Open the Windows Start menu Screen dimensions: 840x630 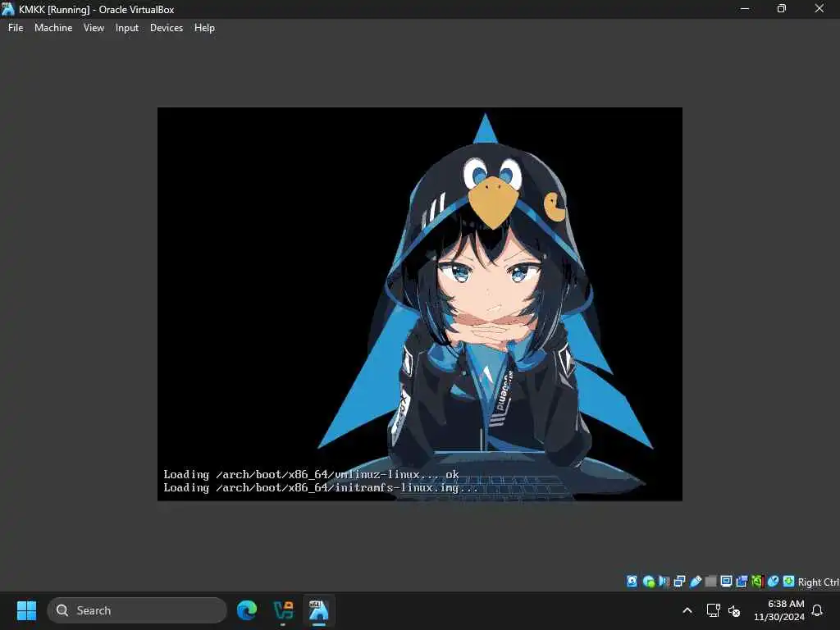coord(27,610)
